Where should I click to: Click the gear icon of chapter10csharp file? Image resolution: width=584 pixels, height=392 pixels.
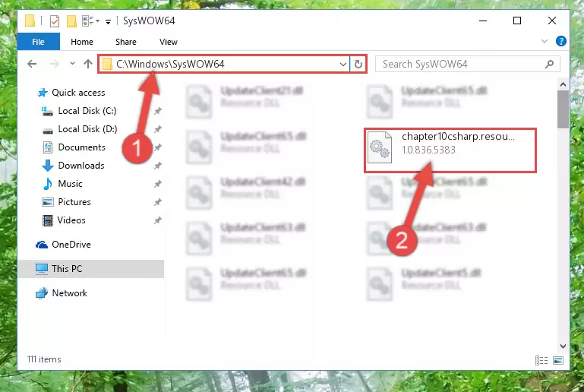(x=380, y=147)
